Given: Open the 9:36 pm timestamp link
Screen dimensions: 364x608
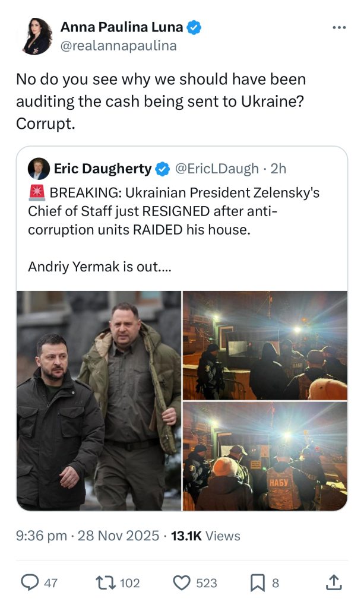Looking at the screenshot, I should coord(41,536).
